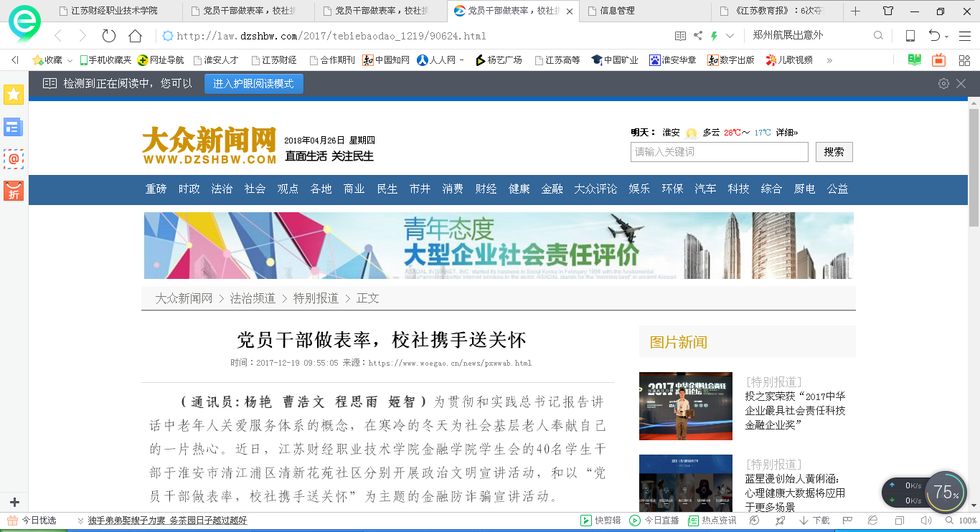Toggle reading mode icon in address bar
This screenshot has width=980, height=532.
[x=680, y=36]
